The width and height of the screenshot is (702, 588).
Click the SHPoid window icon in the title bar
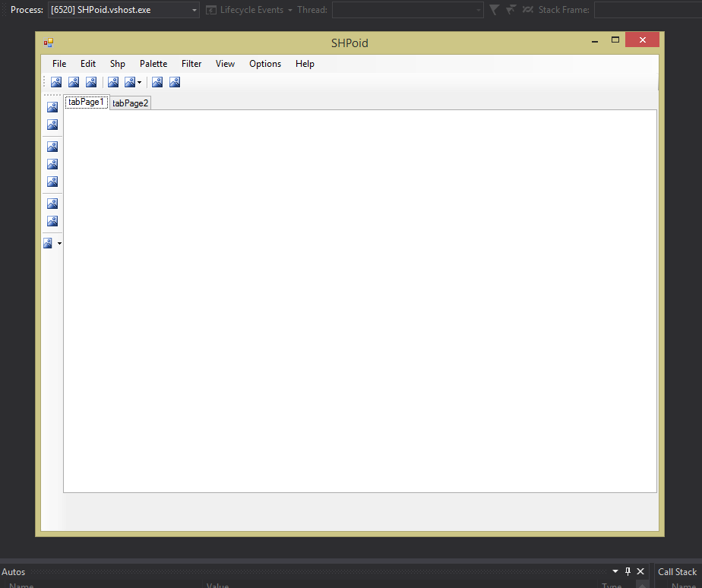pos(49,43)
